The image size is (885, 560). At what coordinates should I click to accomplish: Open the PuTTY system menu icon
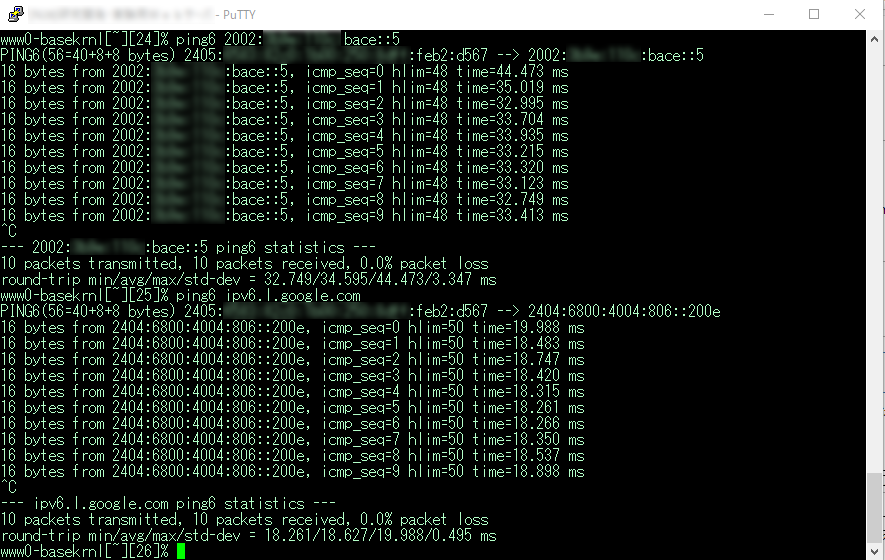click(x=16, y=14)
